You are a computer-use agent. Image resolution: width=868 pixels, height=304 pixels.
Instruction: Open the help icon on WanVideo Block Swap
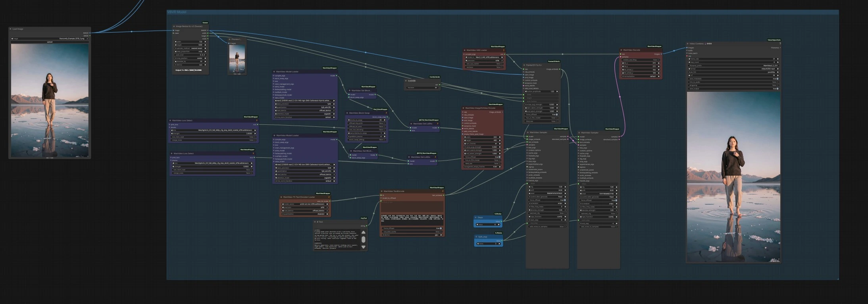click(x=386, y=113)
